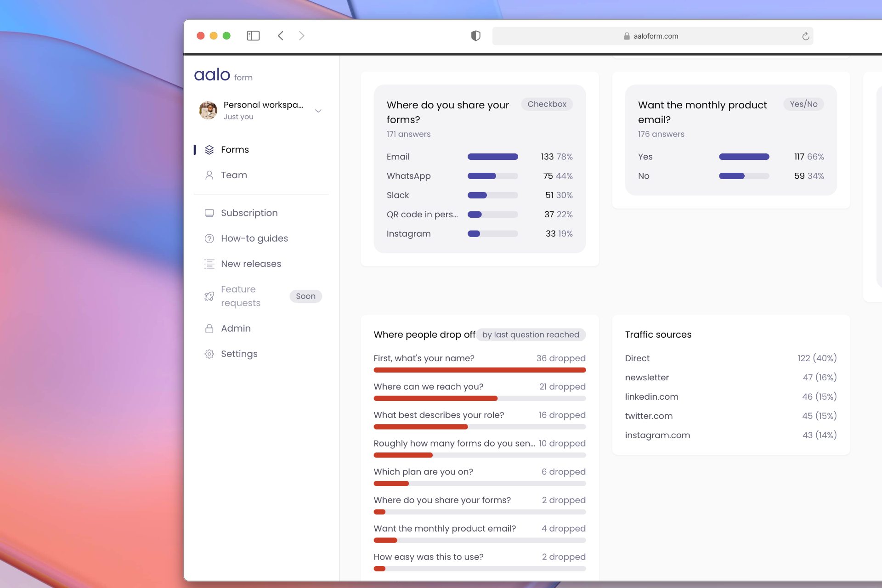
Task: Click '171 answers' text
Action: point(408,134)
